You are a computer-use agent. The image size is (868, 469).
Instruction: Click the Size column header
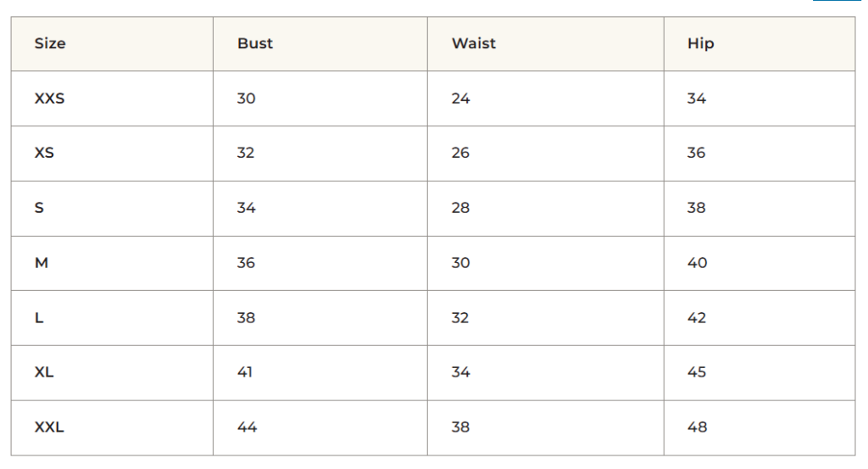pos(50,43)
